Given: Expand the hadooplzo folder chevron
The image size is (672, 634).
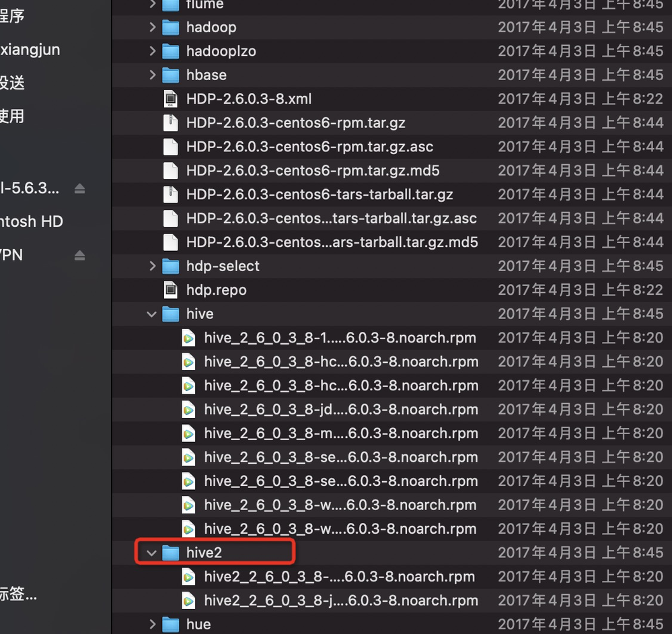Looking at the screenshot, I should pos(152,51).
